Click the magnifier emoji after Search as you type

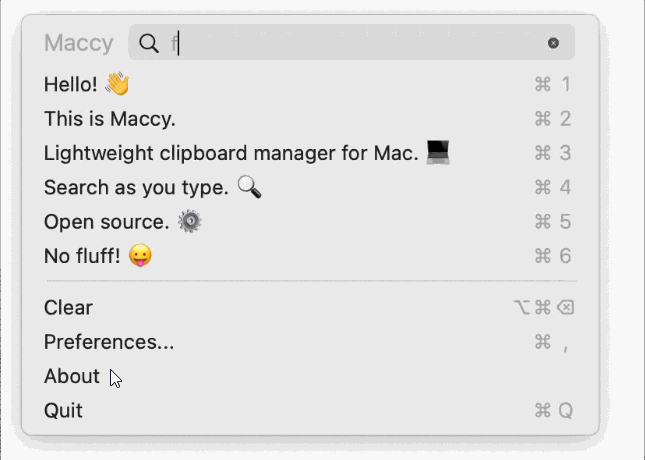(250, 187)
